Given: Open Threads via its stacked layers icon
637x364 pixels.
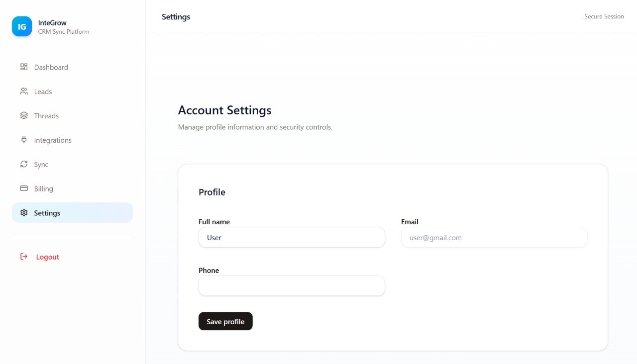Looking at the screenshot, I should pos(24,115).
